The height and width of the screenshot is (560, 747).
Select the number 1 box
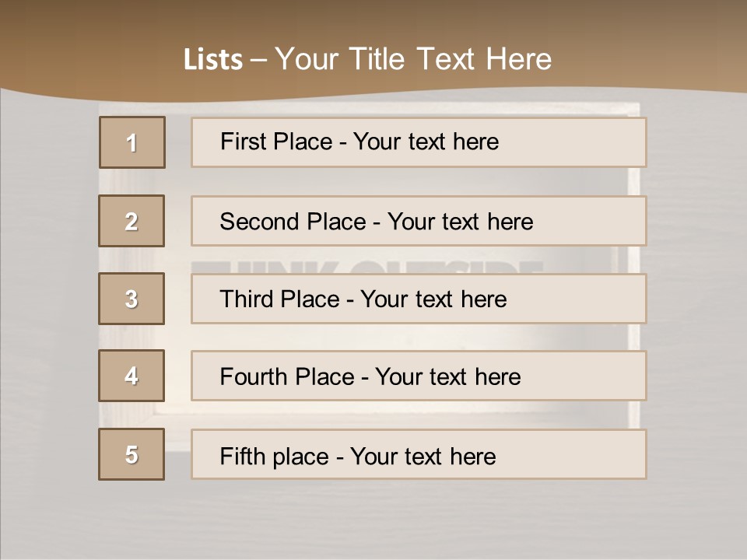point(132,142)
